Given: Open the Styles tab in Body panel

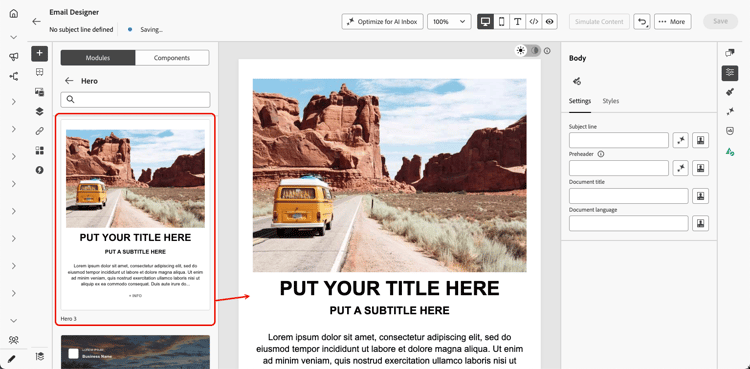Looking at the screenshot, I should click(x=611, y=101).
